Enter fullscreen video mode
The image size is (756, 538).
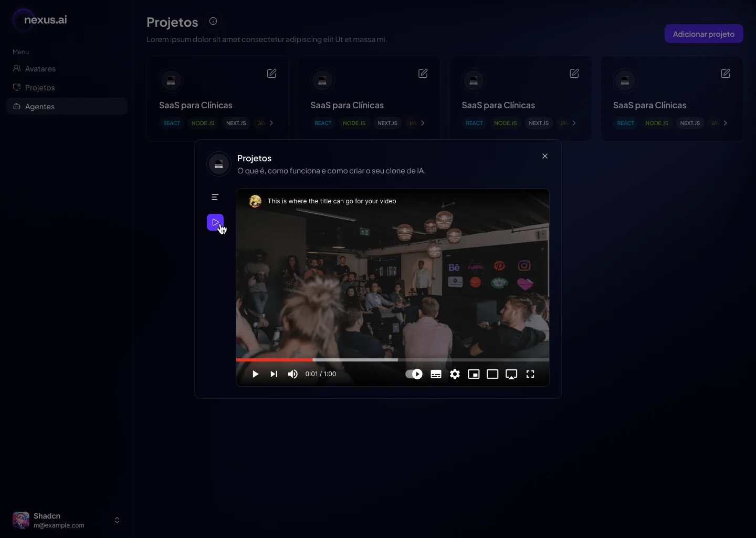pyautogui.click(x=530, y=374)
